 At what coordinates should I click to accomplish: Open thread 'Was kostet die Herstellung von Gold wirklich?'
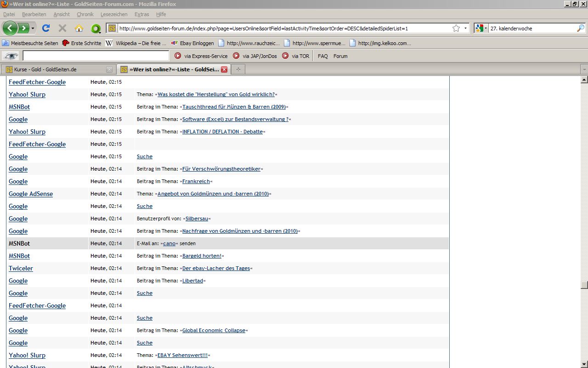click(216, 94)
